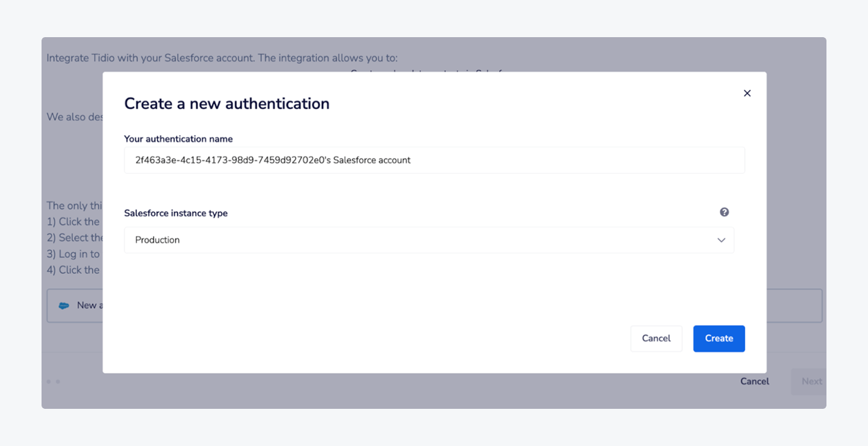Click the Next button in background wizard
The width and height of the screenshot is (868, 446).
click(x=808, y=382)
